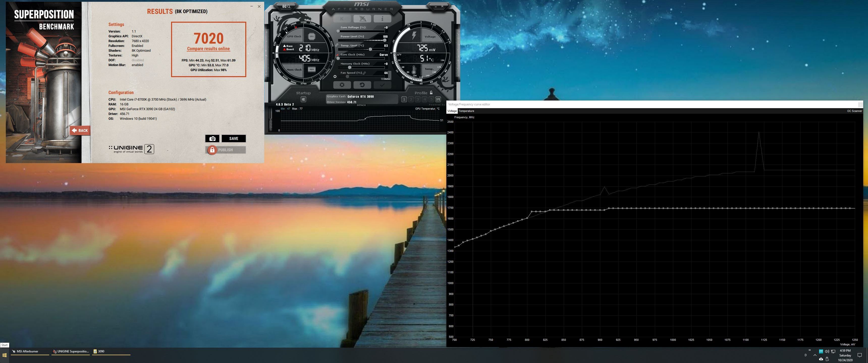The width and height of the screenshot is (868, 363).
Task: Open the information i button in Afterburner
Action: (383, 19)
